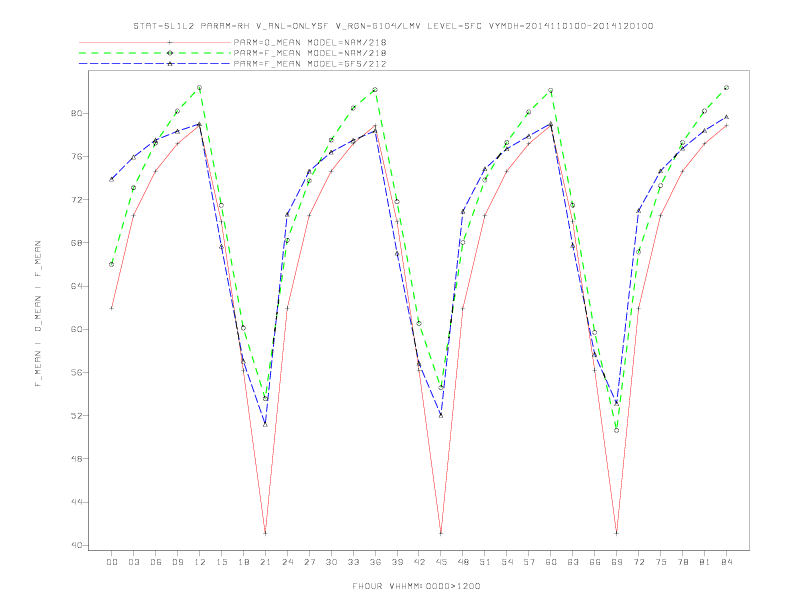Click the y-axis tick label 68

pyautogui.click(x=76, y=243)
